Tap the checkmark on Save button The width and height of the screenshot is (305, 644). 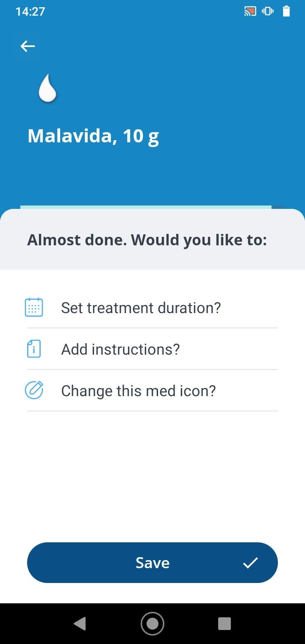(x=250, y=563)
